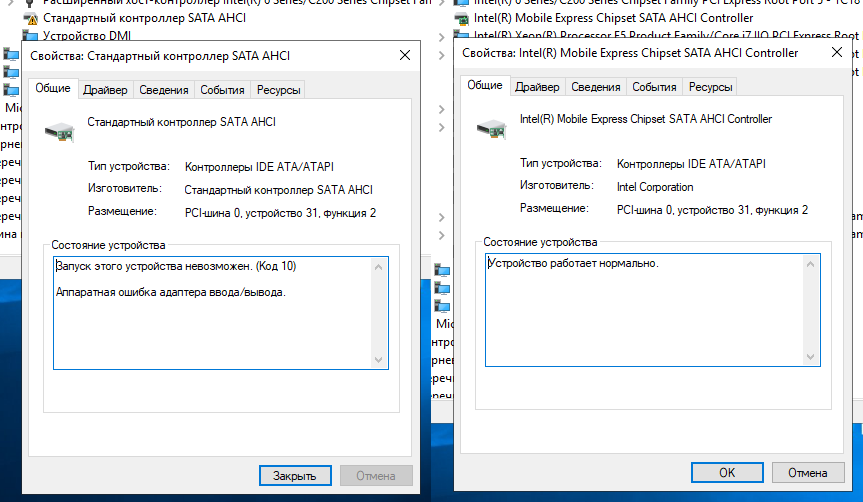Click 'Состояние устройства' label in Стандартный контроллер dialog

(108, 245)
